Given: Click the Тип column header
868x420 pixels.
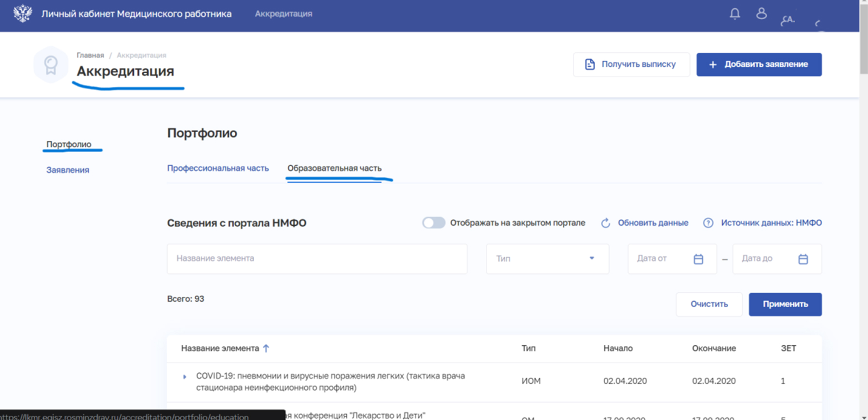Looking at the screenshot, I should pos(529,348).
